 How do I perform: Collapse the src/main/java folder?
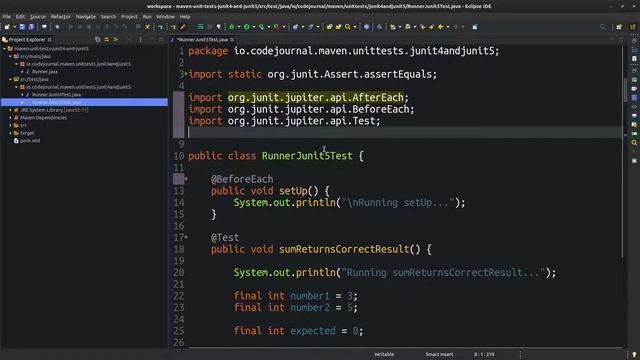[10, 56]
